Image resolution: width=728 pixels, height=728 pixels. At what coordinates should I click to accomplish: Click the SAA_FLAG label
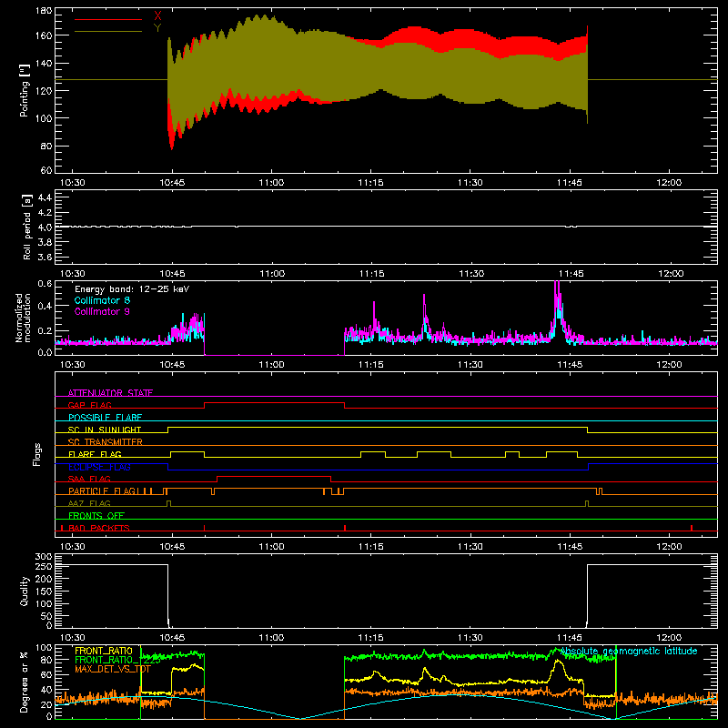pos(89,479)
